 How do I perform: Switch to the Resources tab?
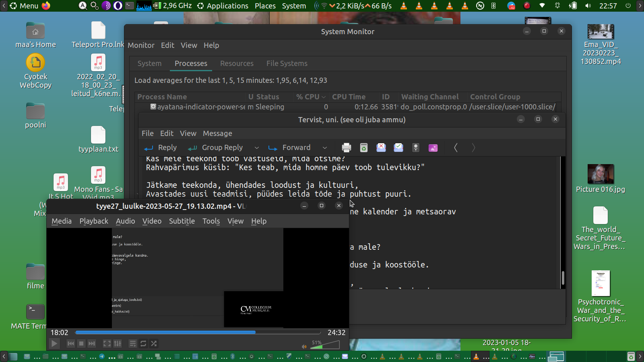click(237, 64)
